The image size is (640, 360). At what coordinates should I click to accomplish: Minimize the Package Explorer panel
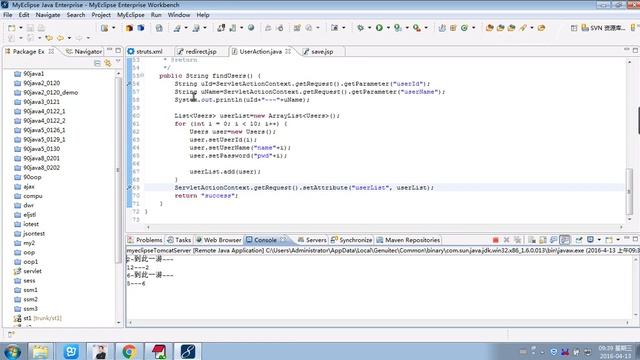pyautogui.click(x=109, y=51)
